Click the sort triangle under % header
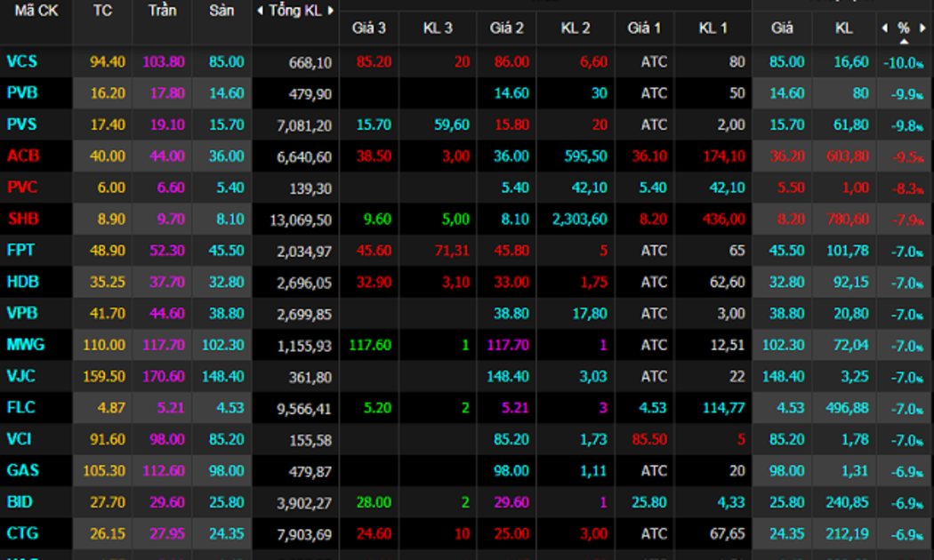934x560 pixels. point(904,41)
